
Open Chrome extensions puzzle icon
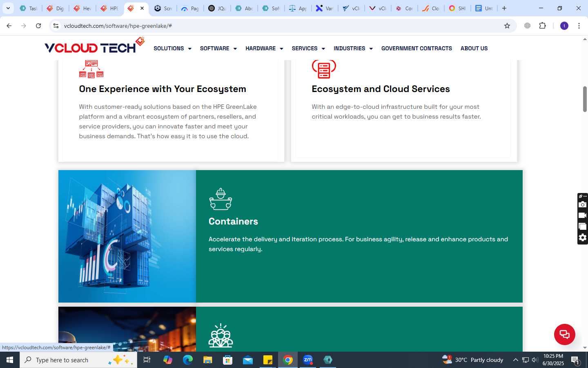pos(542,26)
